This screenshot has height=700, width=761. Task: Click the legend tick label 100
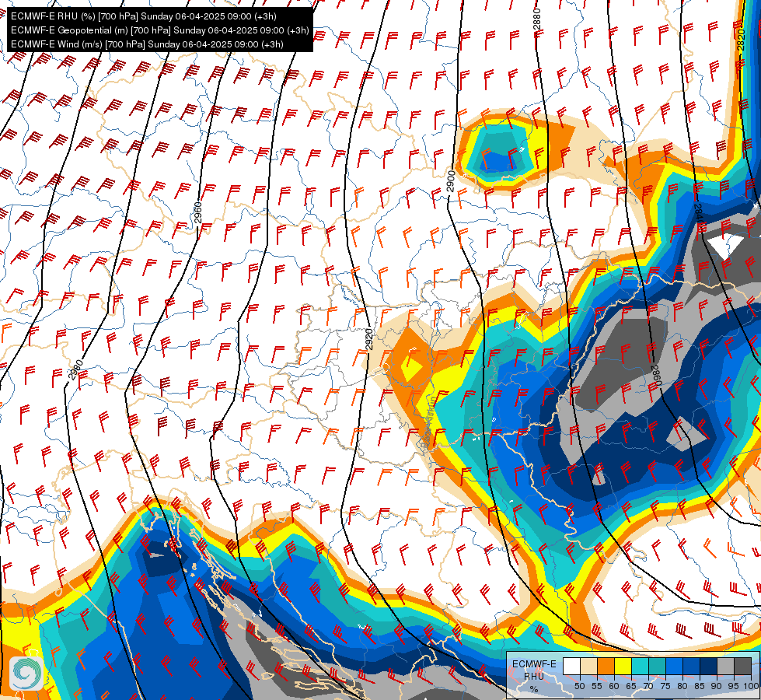[752, 686]
